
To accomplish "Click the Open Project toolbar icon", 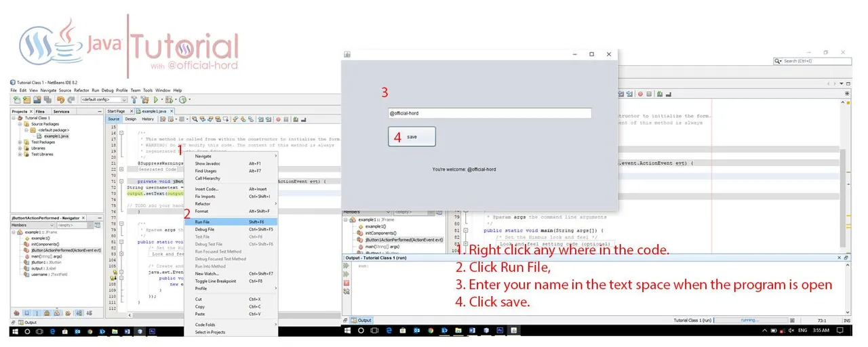I will 37,100.
